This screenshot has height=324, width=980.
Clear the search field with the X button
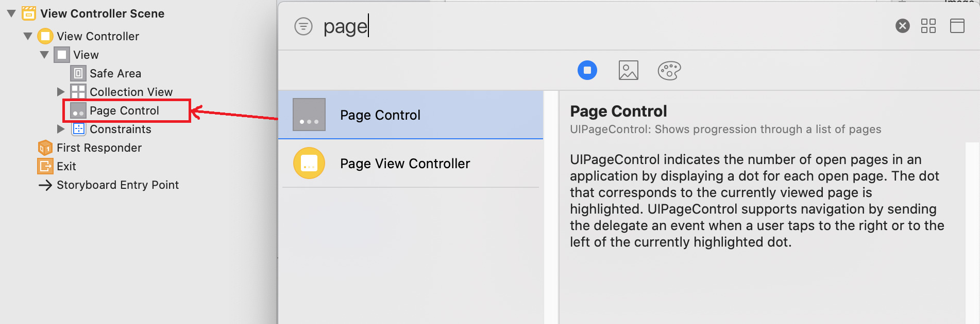point(902,26)
